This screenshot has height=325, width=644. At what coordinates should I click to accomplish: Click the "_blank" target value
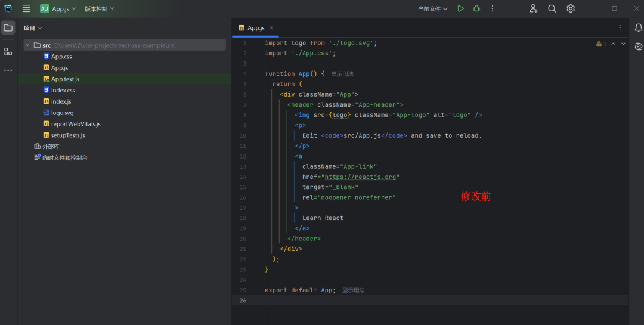[343, 187]
